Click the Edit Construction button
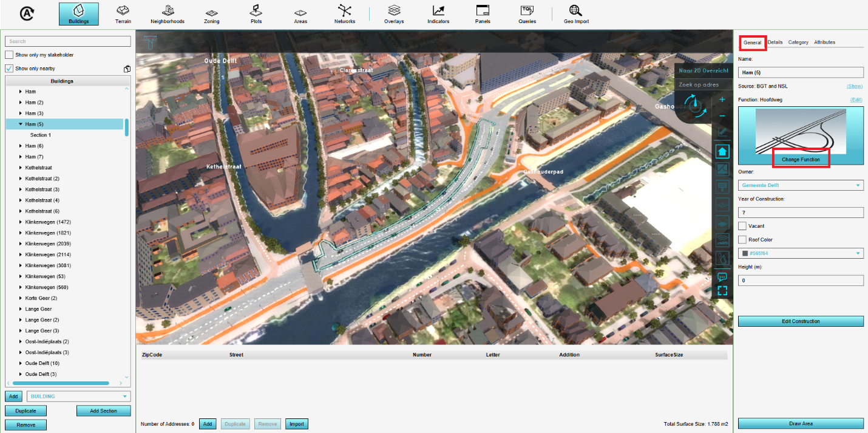Viewport: 868px width, 433px height. click(801, 321)
